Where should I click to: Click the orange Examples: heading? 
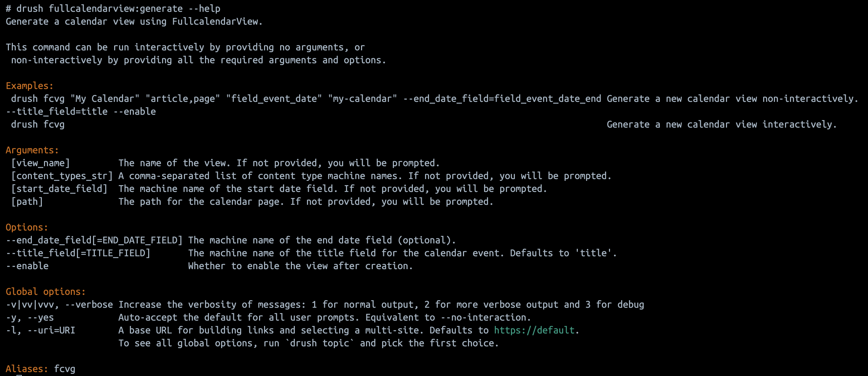tap(29, 86)
